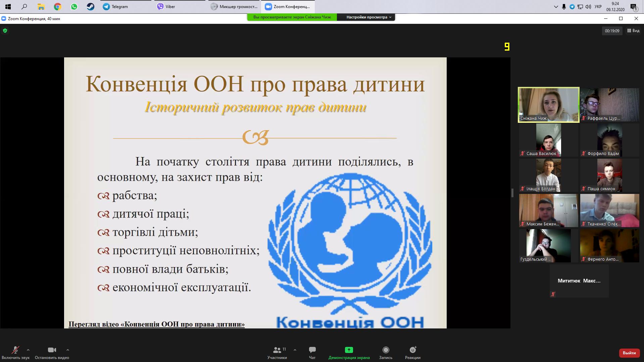Select Раффаель Цур... video thumbnail
The width and height of the screenshot is (644, 362).
pyautogui.click(x=610, y=105)
